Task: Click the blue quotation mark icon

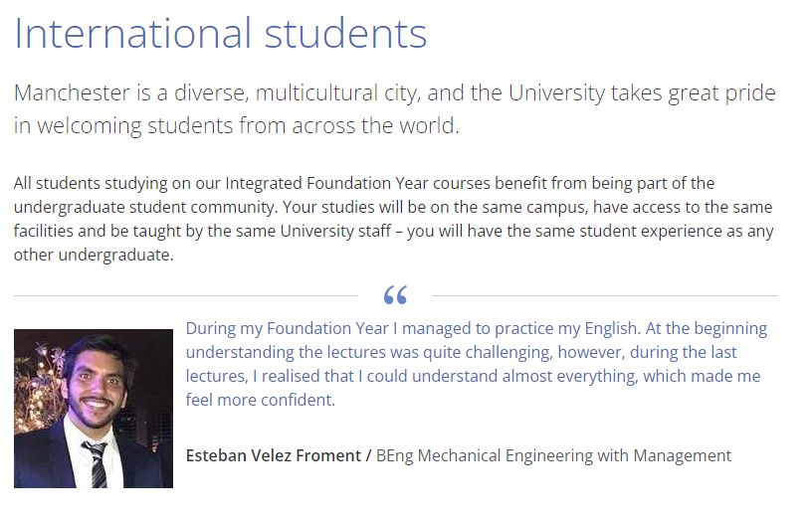Action: click(395, 295)
